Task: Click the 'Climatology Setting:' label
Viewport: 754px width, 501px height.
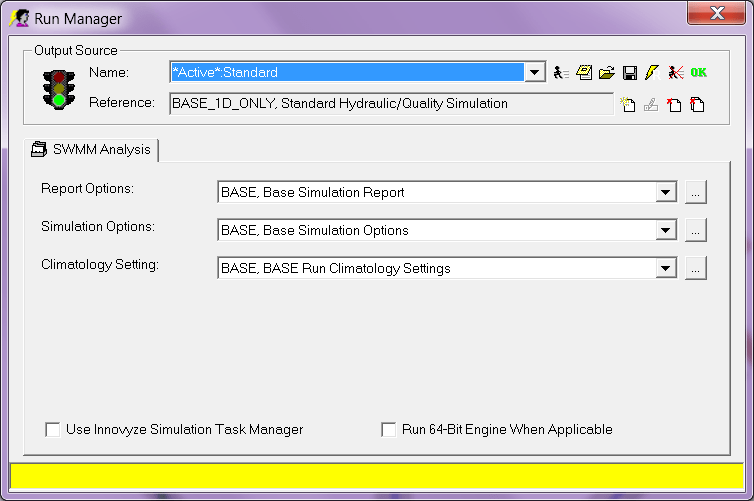Action: point(100,264)
